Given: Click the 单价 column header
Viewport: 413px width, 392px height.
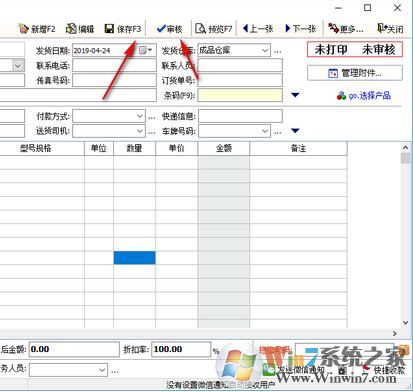Looking at the screenshot, I should [x=177, y=148].
